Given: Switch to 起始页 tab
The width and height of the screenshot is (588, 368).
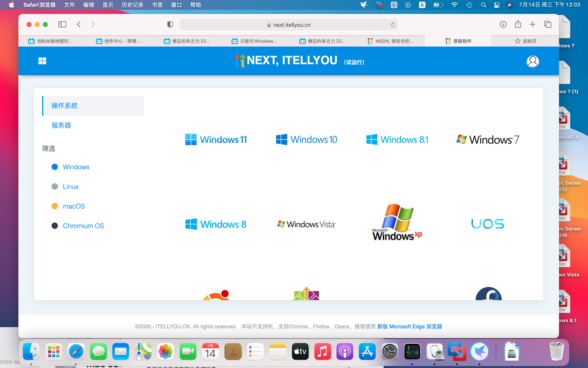Looking at the screenshot, I should (x=526, y=41).
